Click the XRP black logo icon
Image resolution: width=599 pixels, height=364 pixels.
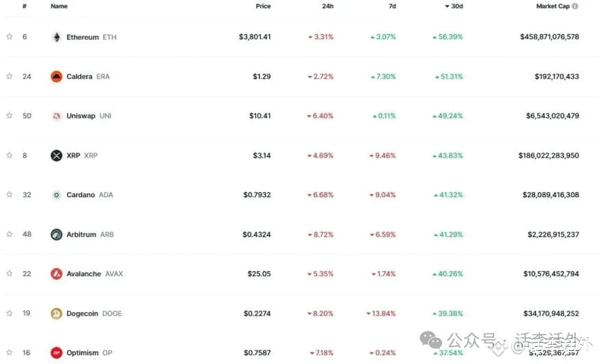tap(57, 155)
